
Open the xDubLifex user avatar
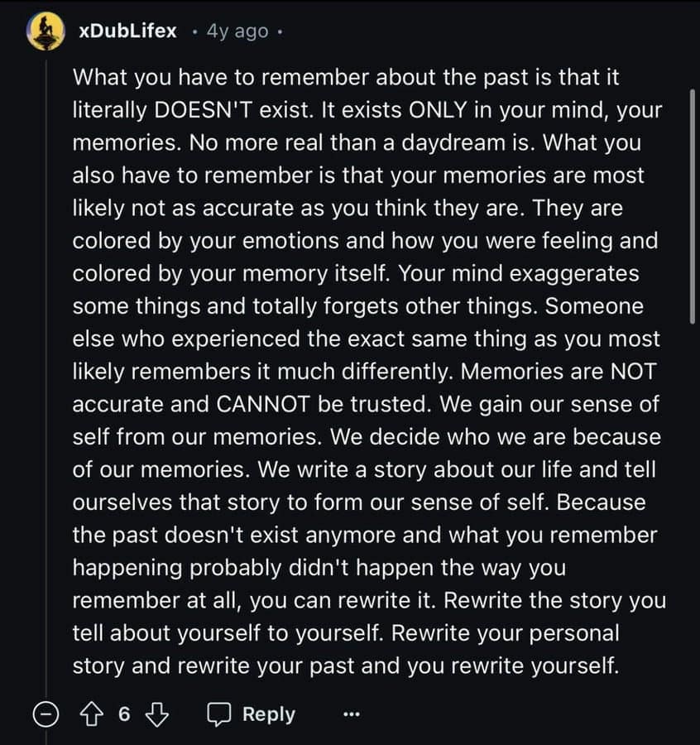46,31
